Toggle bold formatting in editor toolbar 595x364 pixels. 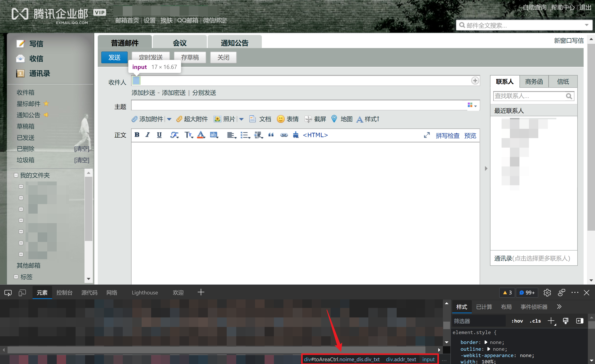tap(137, 135)
